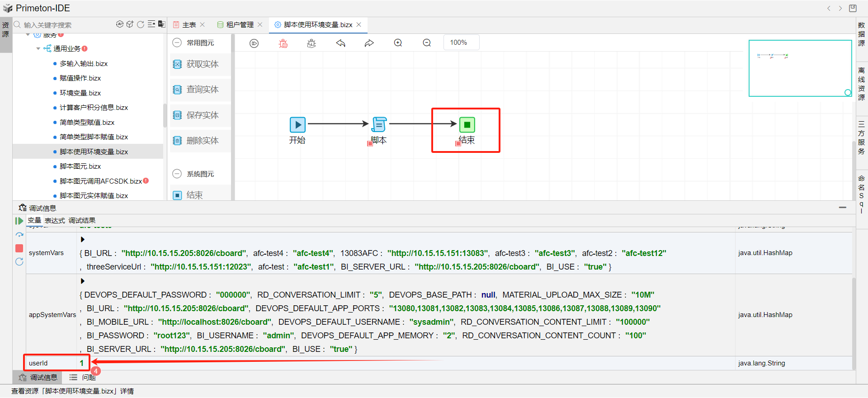
Task: Click the undo arrow in canvas toolbar
Action: tap(340, 43)
